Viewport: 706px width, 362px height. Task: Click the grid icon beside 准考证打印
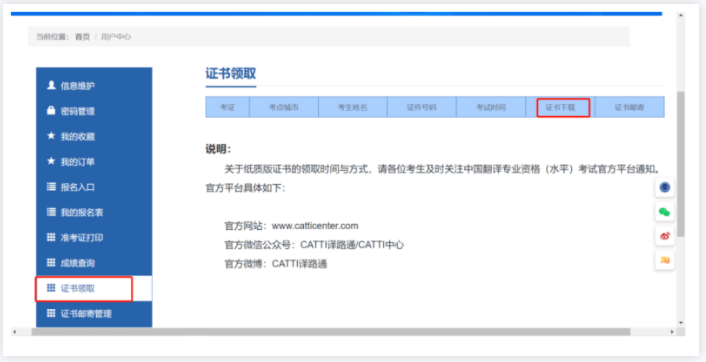click(x=51, y=237)
